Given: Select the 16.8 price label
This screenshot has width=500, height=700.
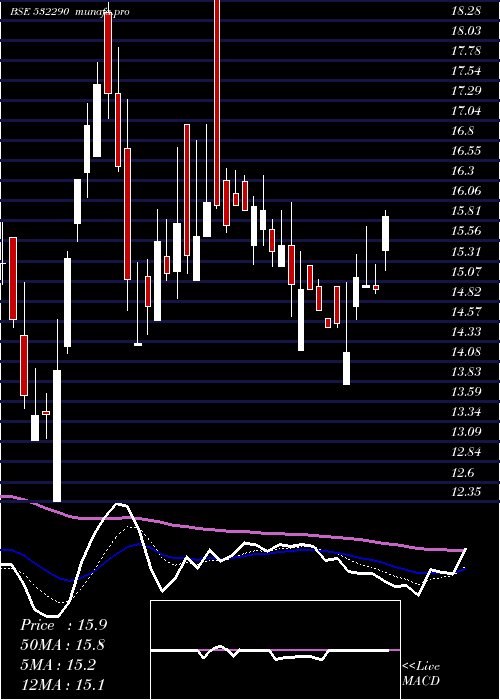Looking at the screenshot, I should click(462, 131).
